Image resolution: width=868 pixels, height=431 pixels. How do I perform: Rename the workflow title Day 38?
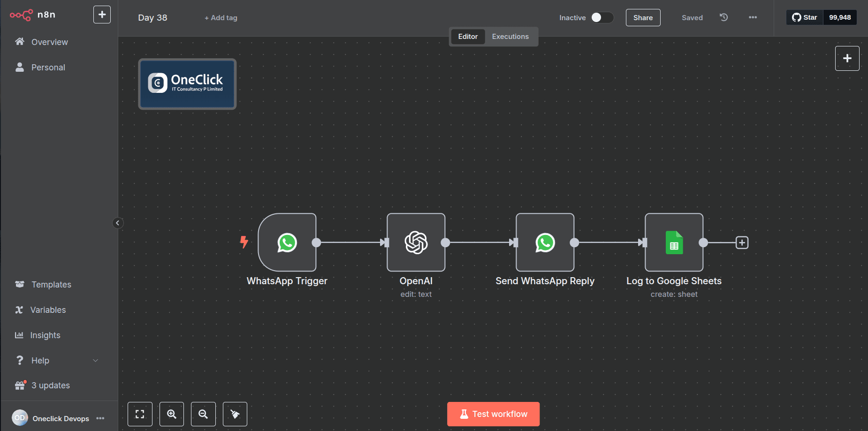pos(152,17)
